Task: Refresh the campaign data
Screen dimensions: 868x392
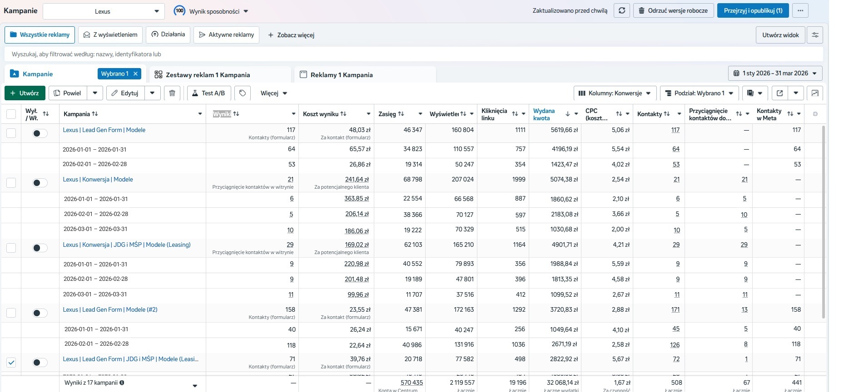Action: click(x=621, y=10)
